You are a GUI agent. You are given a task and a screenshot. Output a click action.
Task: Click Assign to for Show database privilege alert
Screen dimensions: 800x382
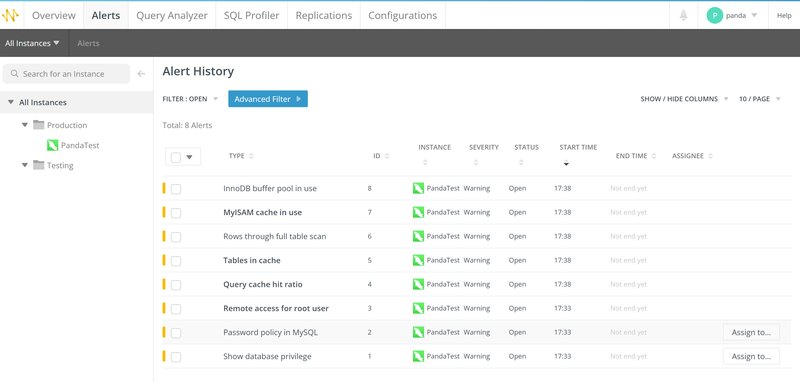click(751, 356)
